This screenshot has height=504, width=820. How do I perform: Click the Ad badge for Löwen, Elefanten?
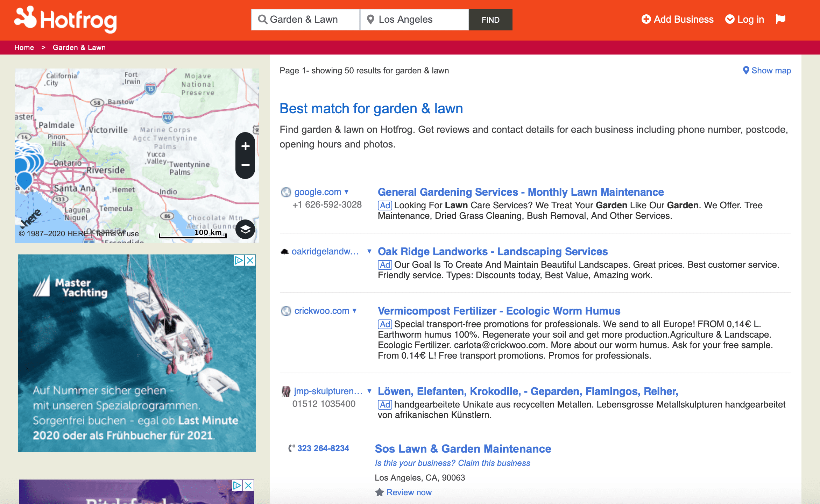click(x=385, y=405)
